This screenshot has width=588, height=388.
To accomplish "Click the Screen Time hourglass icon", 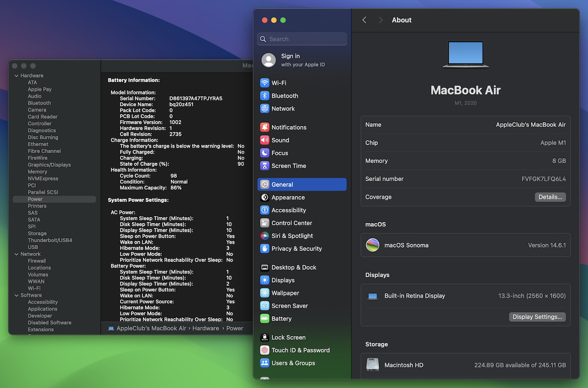I will (x=265, y=166).
